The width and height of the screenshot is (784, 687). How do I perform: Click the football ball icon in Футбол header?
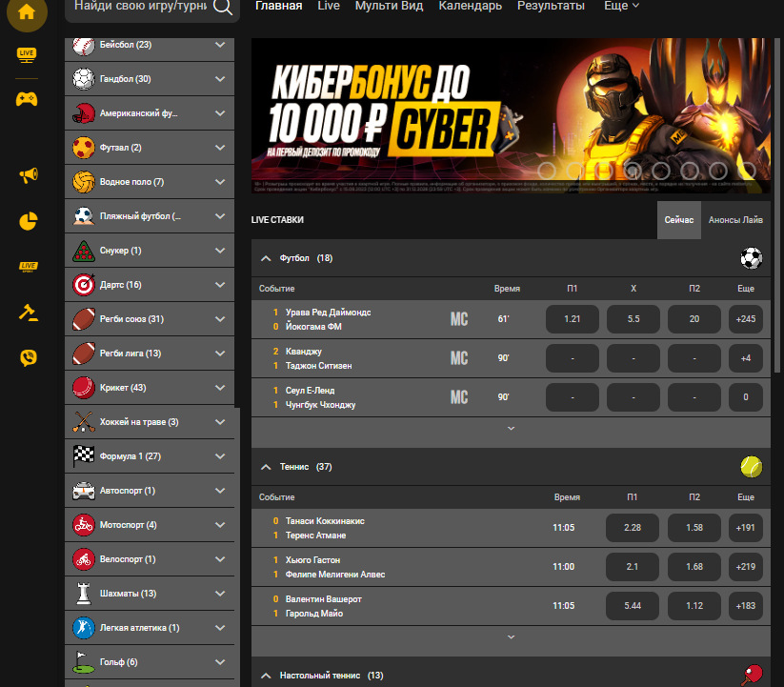tap(751, 258)
